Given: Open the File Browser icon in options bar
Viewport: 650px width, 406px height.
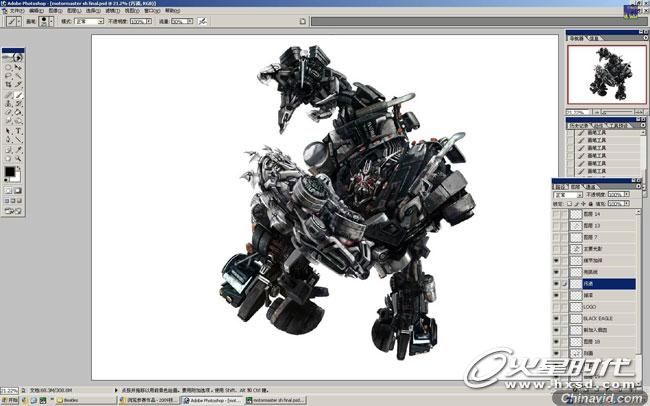Looking at the screenshot, I should point(303,21).
